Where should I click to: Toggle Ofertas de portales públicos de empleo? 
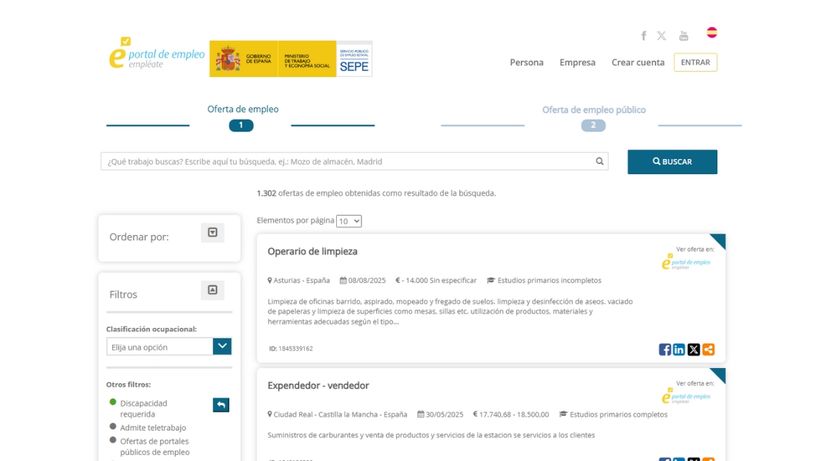tap(113, 440)
